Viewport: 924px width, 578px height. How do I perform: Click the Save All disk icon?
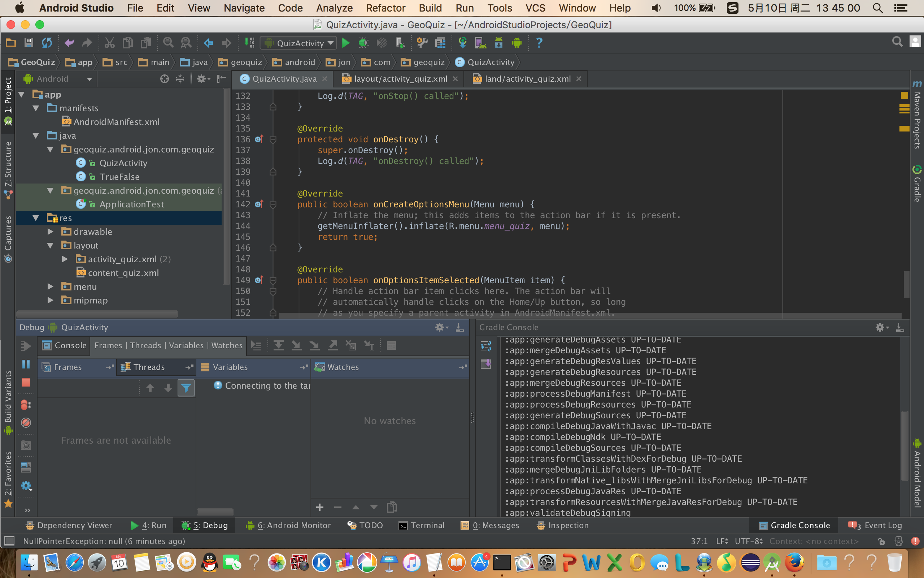(29, 43)
